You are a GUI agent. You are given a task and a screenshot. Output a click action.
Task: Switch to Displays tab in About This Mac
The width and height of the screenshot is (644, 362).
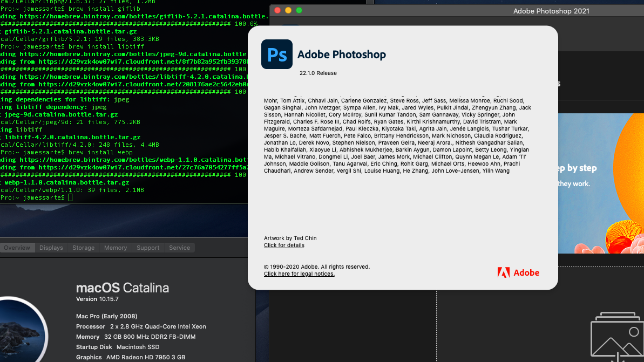(x=51, y=248)
